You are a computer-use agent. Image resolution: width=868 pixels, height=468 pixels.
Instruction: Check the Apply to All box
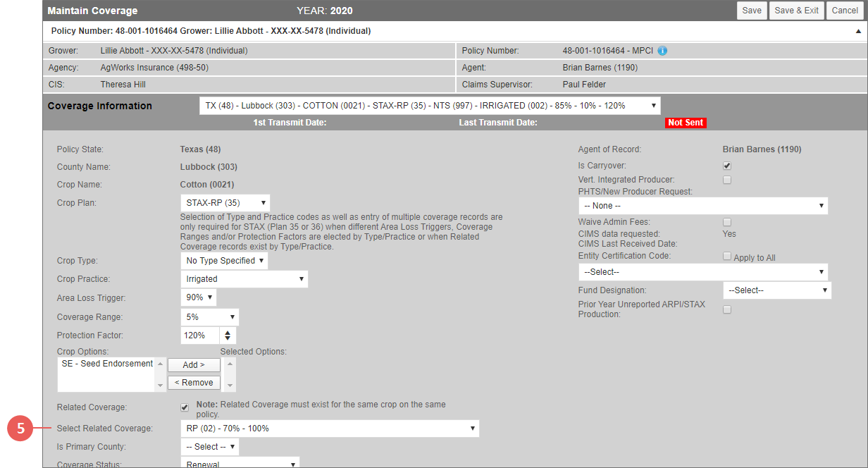point(727,257)
